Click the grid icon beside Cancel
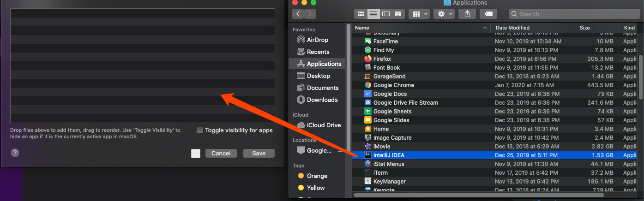Image resolution: width=644 pixels, height=201 pixels. tap(196, 154)
